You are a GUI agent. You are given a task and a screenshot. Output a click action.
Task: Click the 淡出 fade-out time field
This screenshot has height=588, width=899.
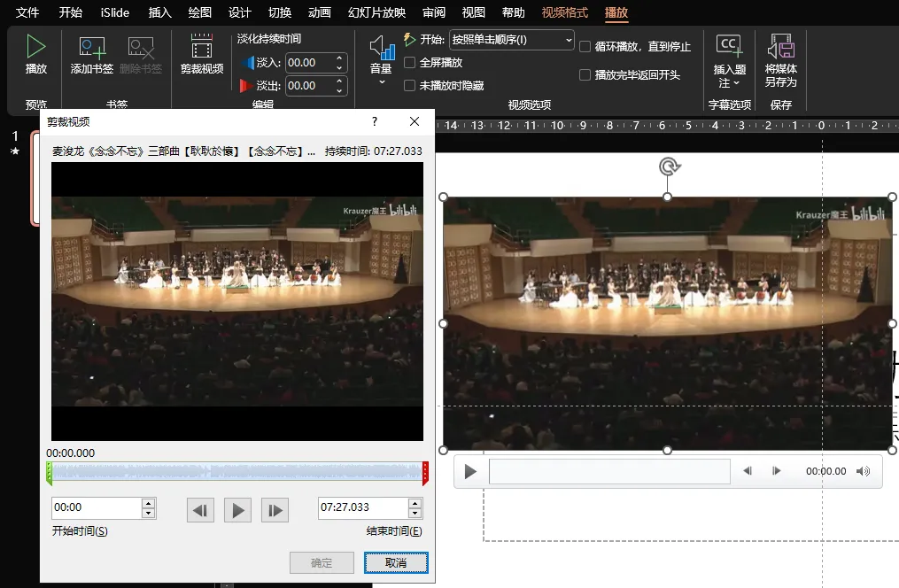[x=309, y=85]
